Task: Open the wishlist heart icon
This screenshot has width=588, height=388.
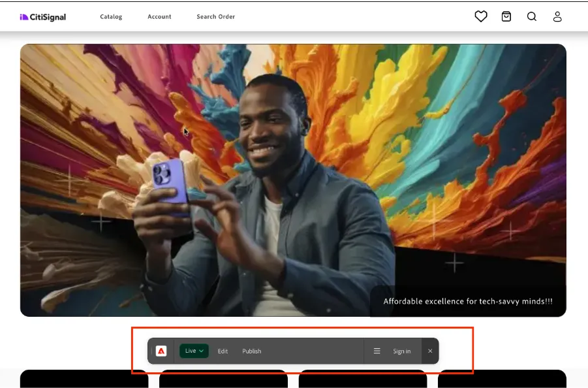Action: [x=481, y=16]
